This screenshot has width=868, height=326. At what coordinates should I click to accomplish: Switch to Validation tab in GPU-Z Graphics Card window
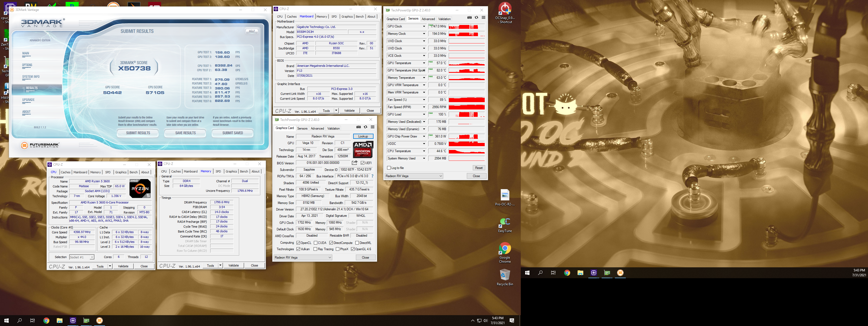tap(333, 128)
